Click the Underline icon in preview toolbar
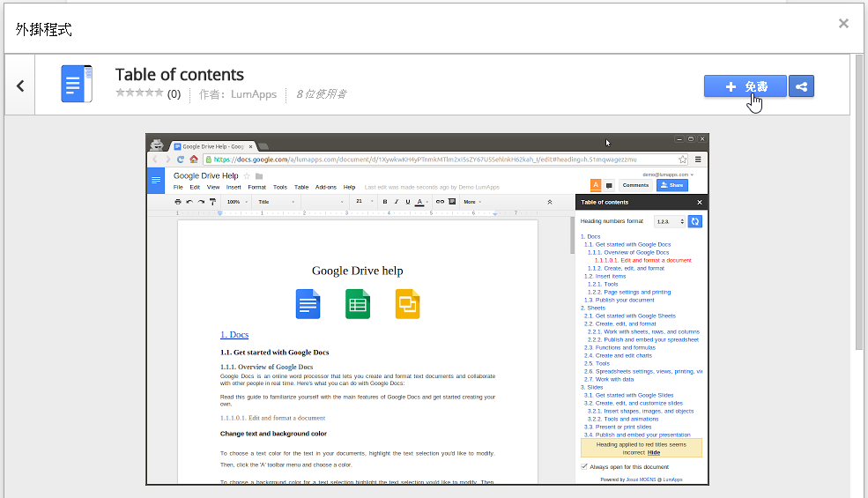 408,202
